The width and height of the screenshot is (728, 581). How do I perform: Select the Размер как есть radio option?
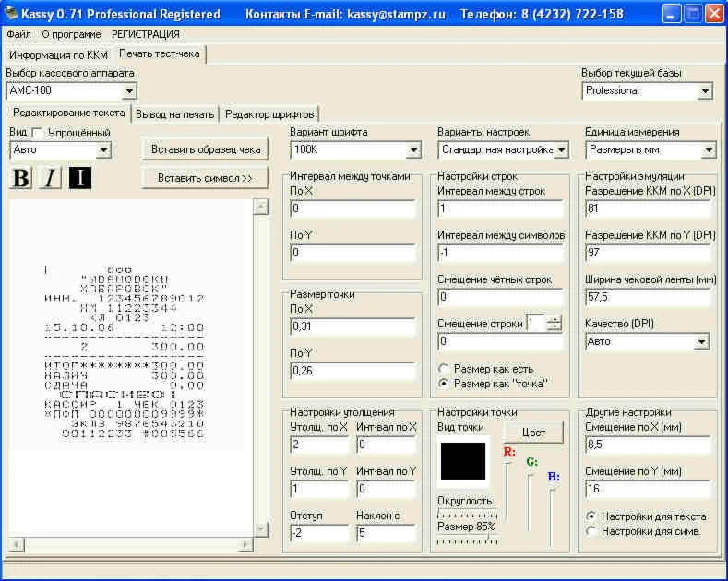(444, 369)
